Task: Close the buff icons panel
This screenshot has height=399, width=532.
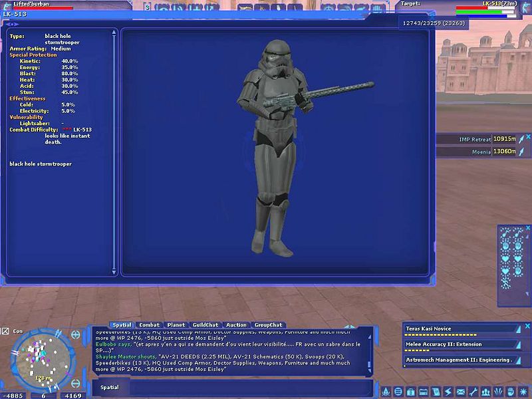Action: pyautogui.click(x=527, y=227)
